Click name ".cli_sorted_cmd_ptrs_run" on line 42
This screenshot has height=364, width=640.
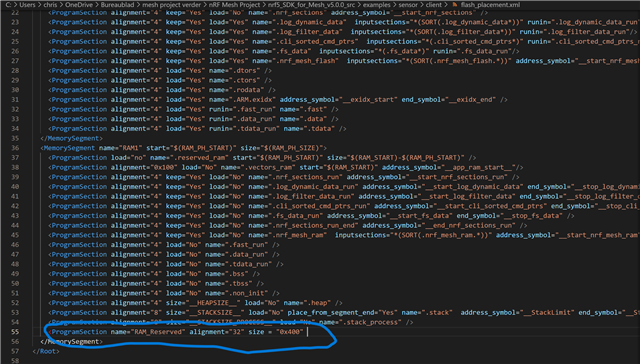tap(321, 206)
